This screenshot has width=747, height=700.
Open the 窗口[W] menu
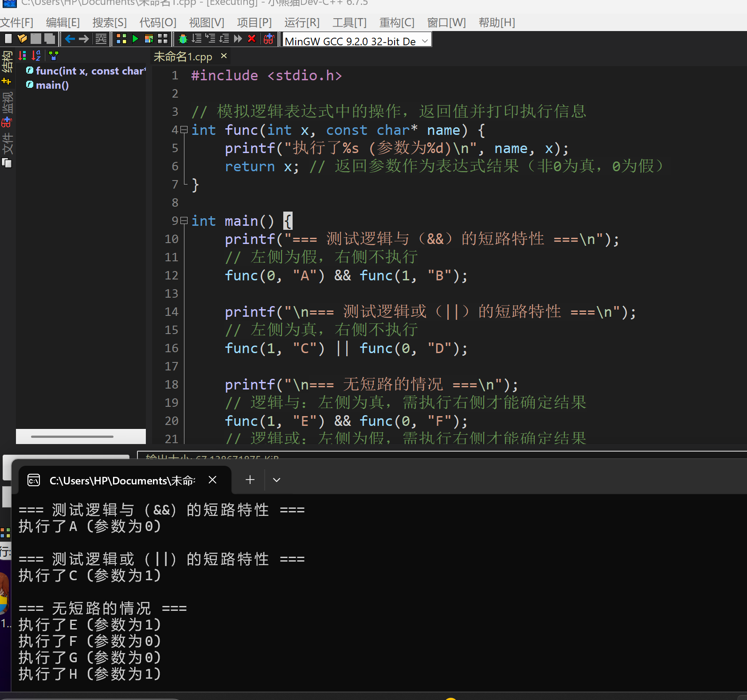(446, 22)
